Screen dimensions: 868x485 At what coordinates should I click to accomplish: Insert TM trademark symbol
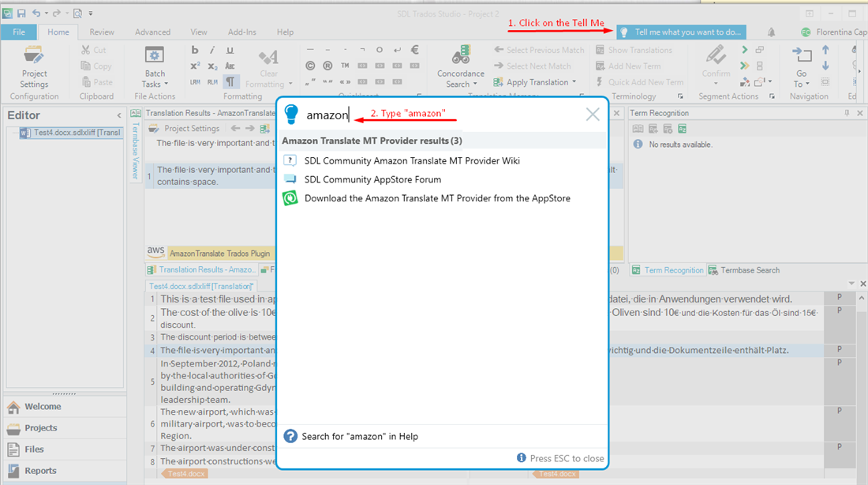(345, 66)
